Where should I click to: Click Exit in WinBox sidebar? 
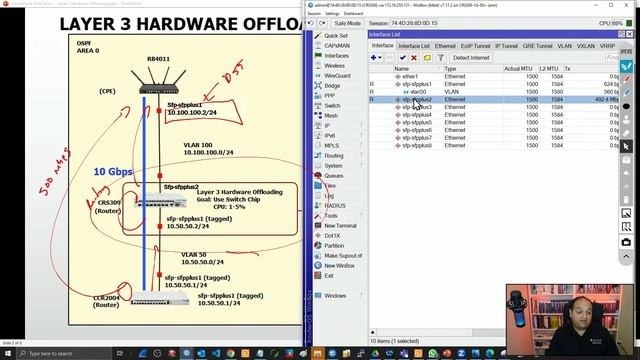coord(329,276)
